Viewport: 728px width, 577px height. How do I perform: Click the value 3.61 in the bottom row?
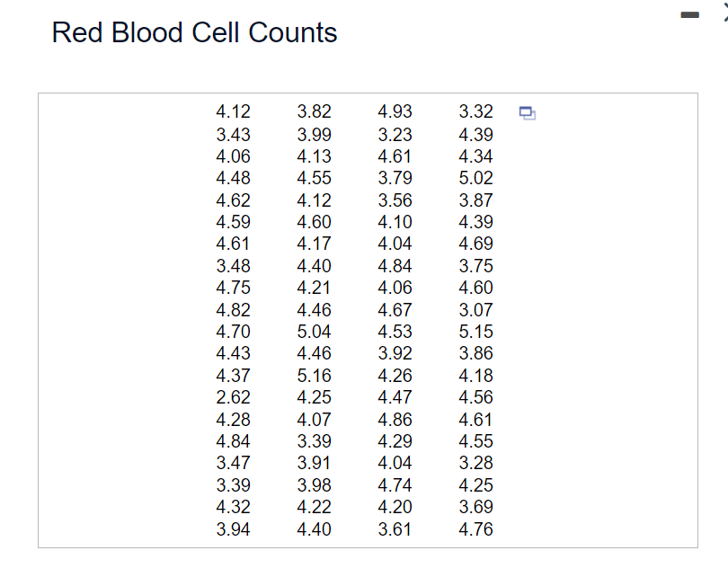[396, 529]
